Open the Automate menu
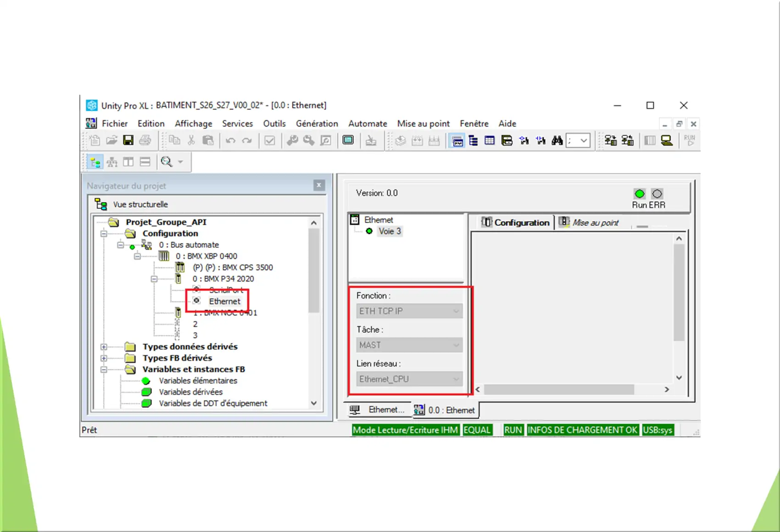Screen dimensions: 780x532 pos(368,123)
